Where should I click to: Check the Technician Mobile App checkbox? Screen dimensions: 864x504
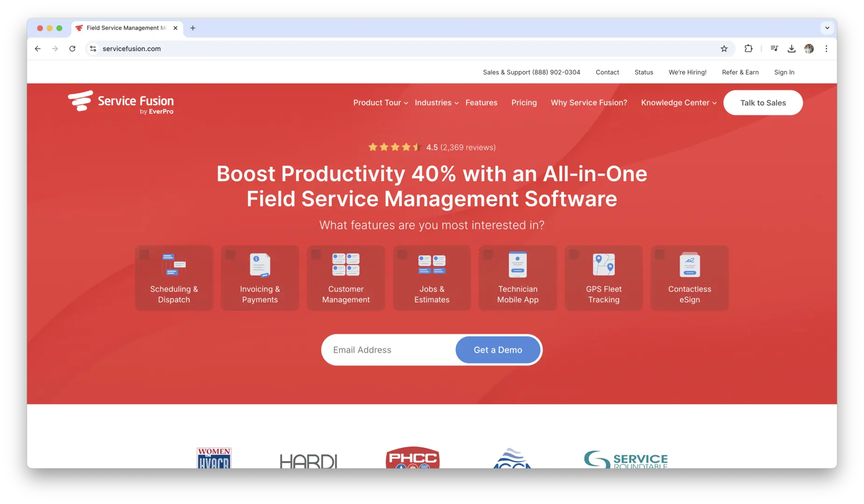click(488, 254)
